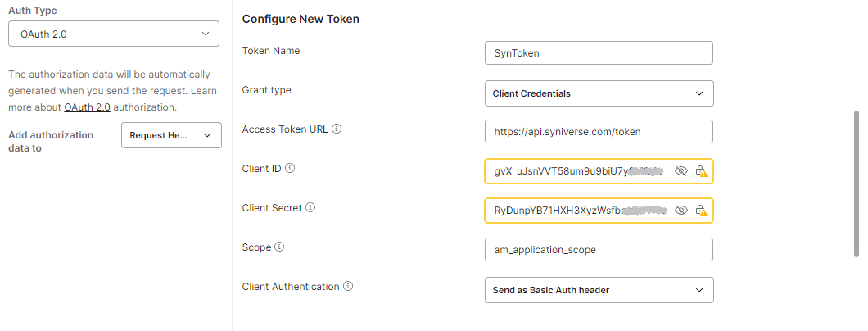Toggle visibility of the Client Secret value
Image resolution: width=868 pixels, height=331 pixels.
click(680, 211)
